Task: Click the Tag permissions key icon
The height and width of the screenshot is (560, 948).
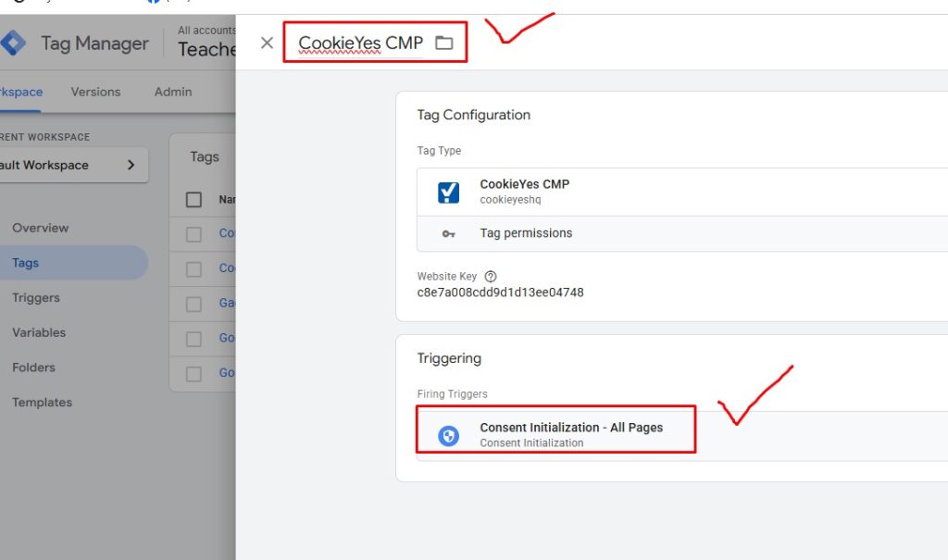Action: [448, 234]
